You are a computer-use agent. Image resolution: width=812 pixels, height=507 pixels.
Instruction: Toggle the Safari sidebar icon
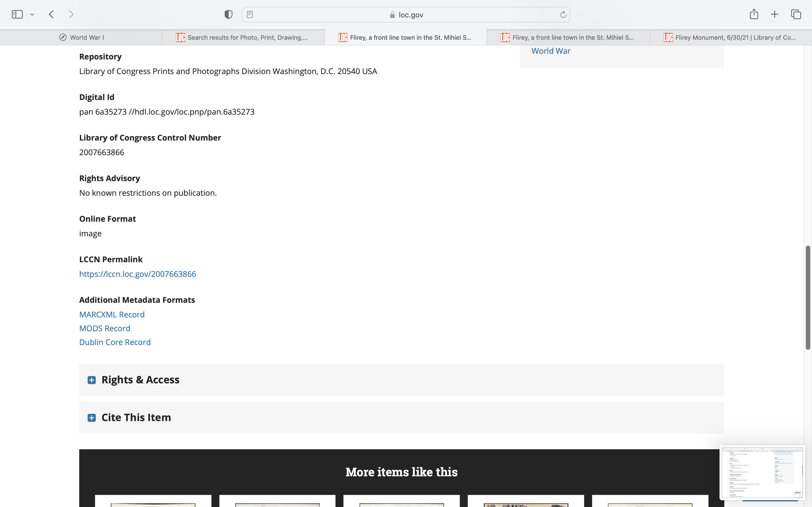(x=17, y=14)
